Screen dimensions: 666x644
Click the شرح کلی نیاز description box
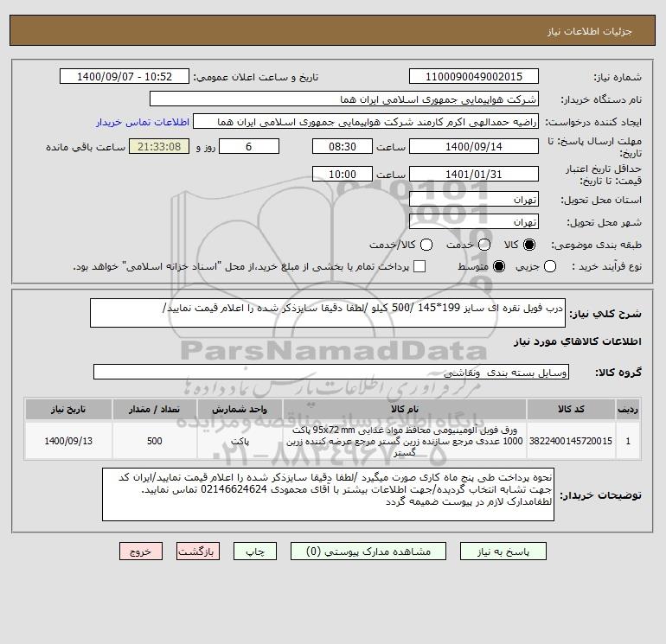pos(328,313)
